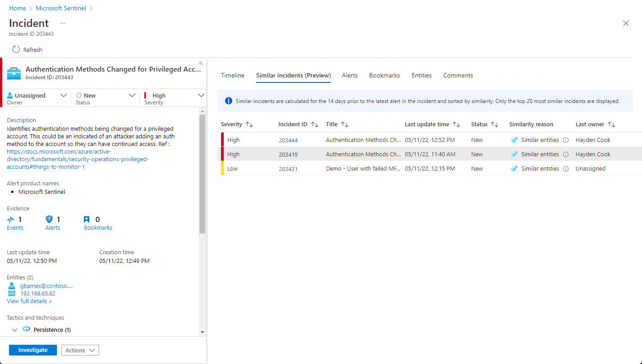Open similar incident 203444
Viewport: 642px width, 364px height.
(288, 140)
